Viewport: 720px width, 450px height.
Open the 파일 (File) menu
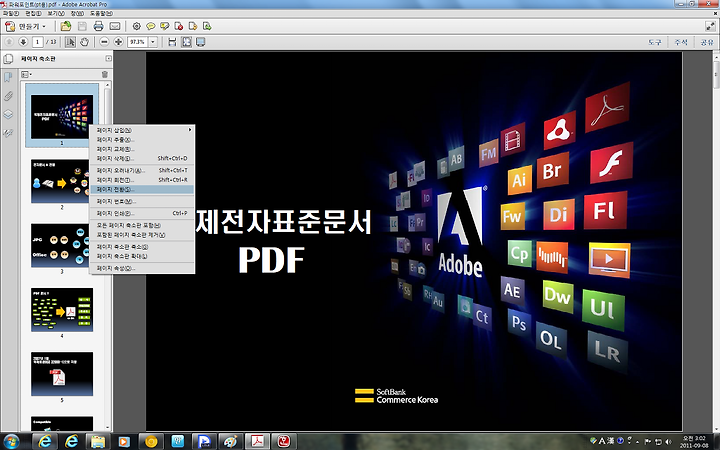[11, 13]
